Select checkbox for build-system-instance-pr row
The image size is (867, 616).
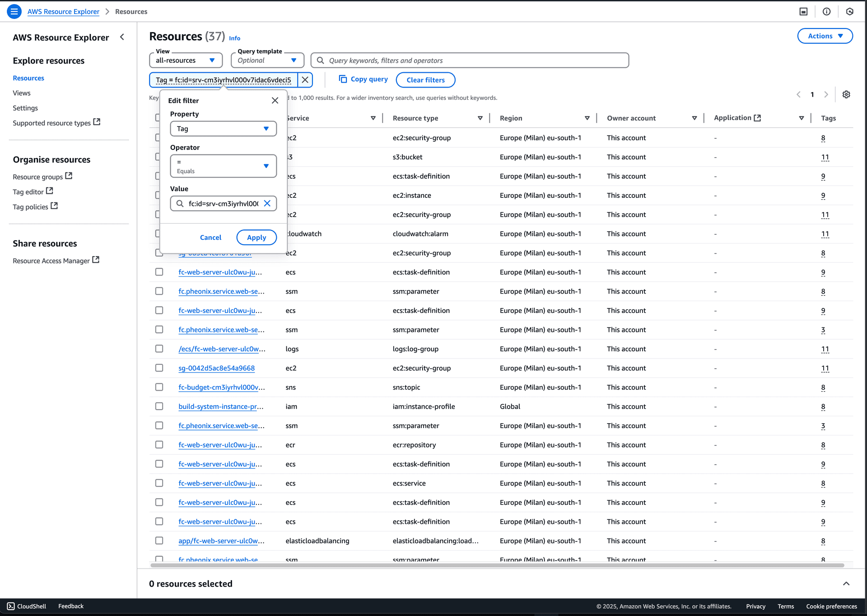click(159, 406)
